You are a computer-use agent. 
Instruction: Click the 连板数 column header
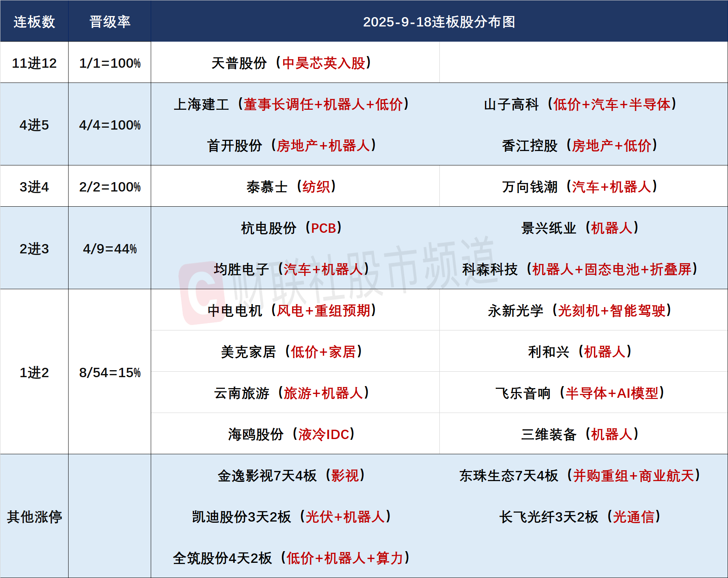point(34,22)
